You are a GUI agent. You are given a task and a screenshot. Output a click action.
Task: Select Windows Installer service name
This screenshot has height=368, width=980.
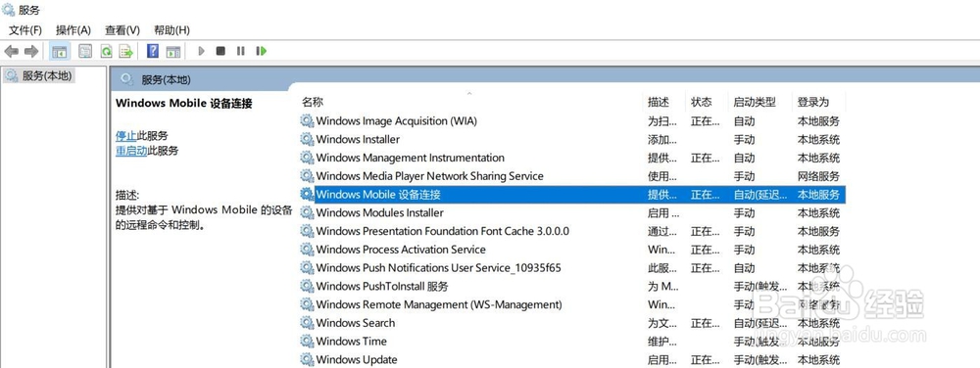coord(358,139)
